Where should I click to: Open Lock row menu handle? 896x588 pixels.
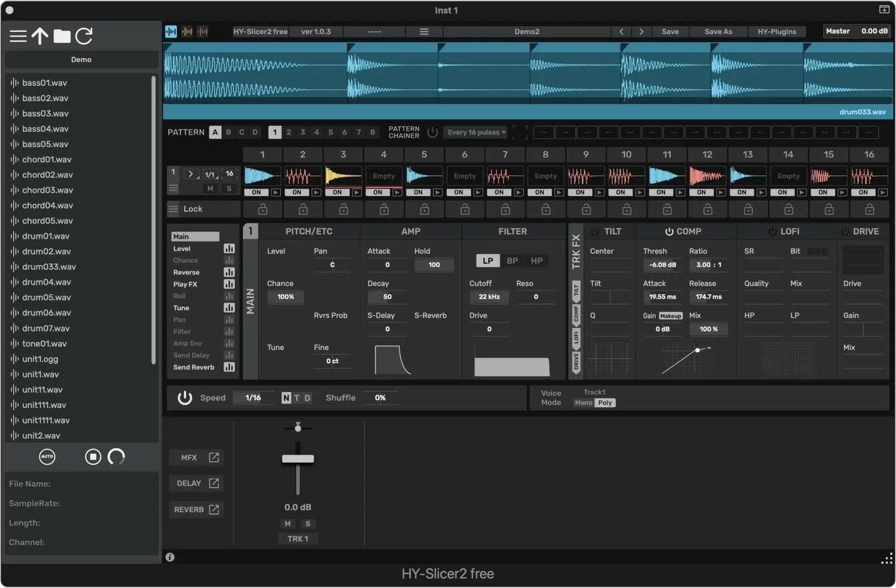(173, 209)
